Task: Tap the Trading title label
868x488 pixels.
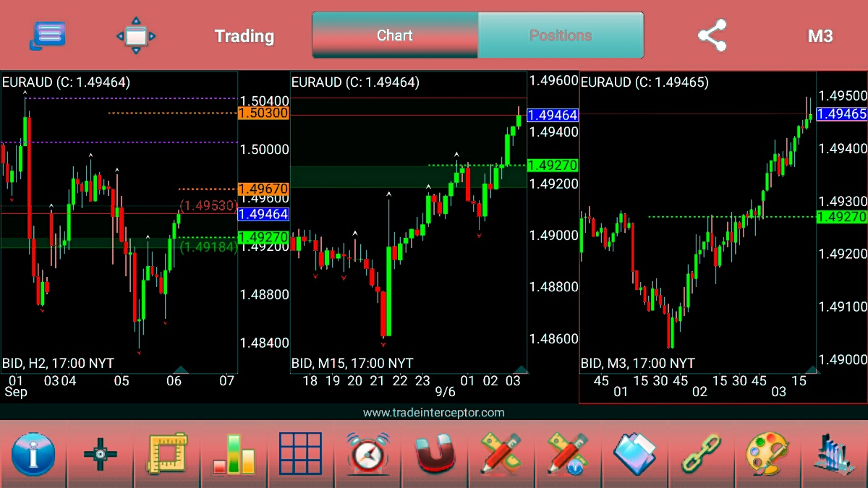Action: [x=244, y=36]
